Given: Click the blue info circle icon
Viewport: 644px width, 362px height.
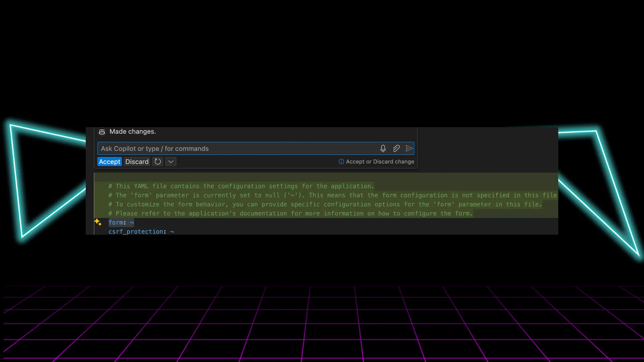Looking at the screenshot, I should [341, 162].
